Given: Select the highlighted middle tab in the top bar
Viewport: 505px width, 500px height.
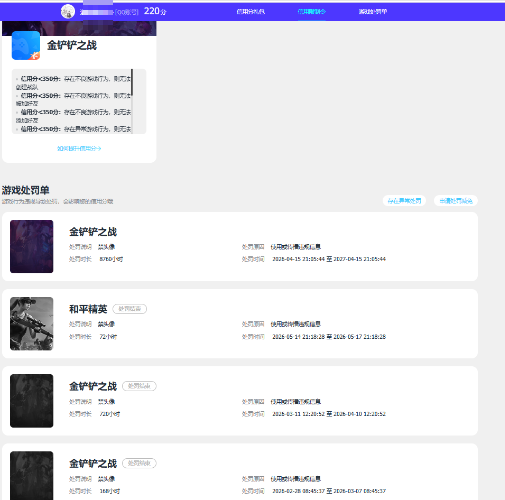Looking at the screenshot, I should pyautogui.click(x=311, y=12).
